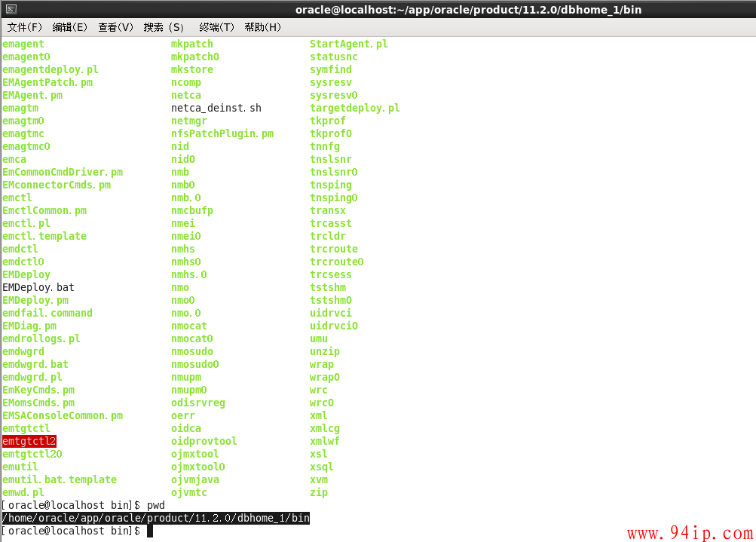756x542 pixels.
Task: Click the mkstore entry
Action: pyautogui.click(x=192, y=69)
